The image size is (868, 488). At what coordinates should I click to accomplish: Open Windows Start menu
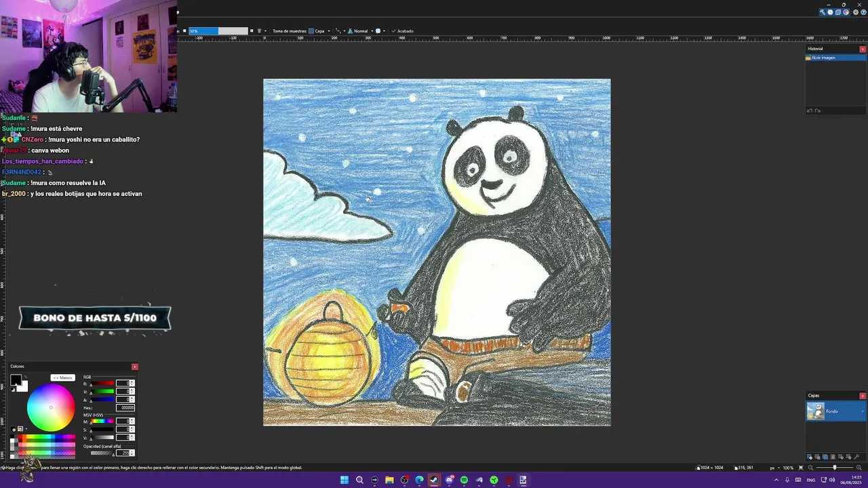point(344,480)
